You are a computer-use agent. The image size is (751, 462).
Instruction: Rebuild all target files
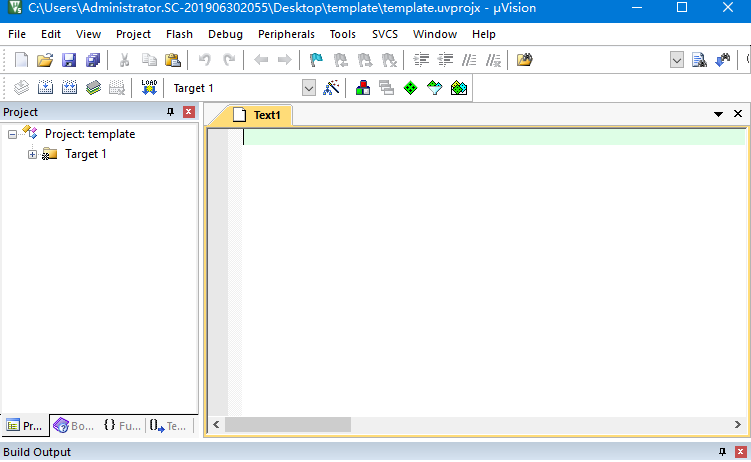tap(69, 88)
